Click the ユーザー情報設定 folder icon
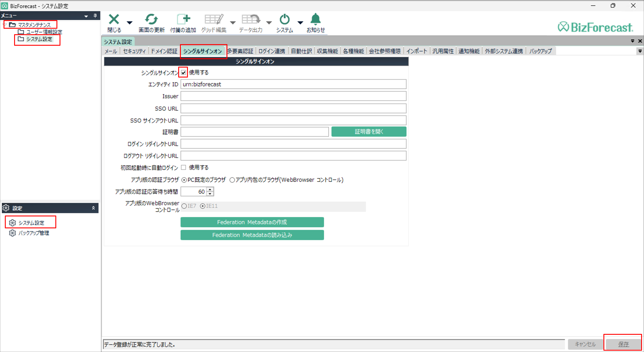The width and height of the screenshot is (644, 352). point(21,32)
